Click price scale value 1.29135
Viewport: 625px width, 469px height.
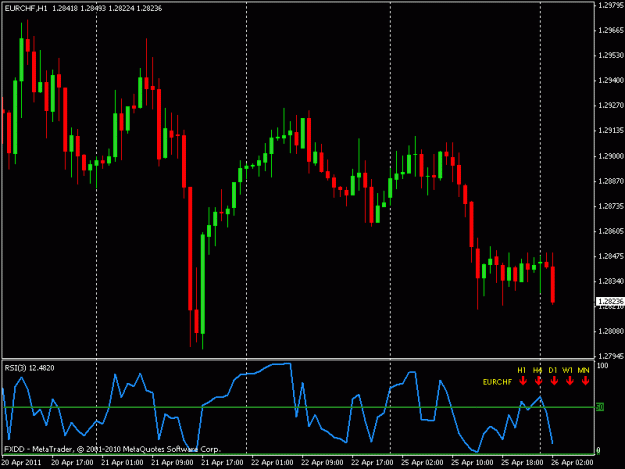pos(611,130)
